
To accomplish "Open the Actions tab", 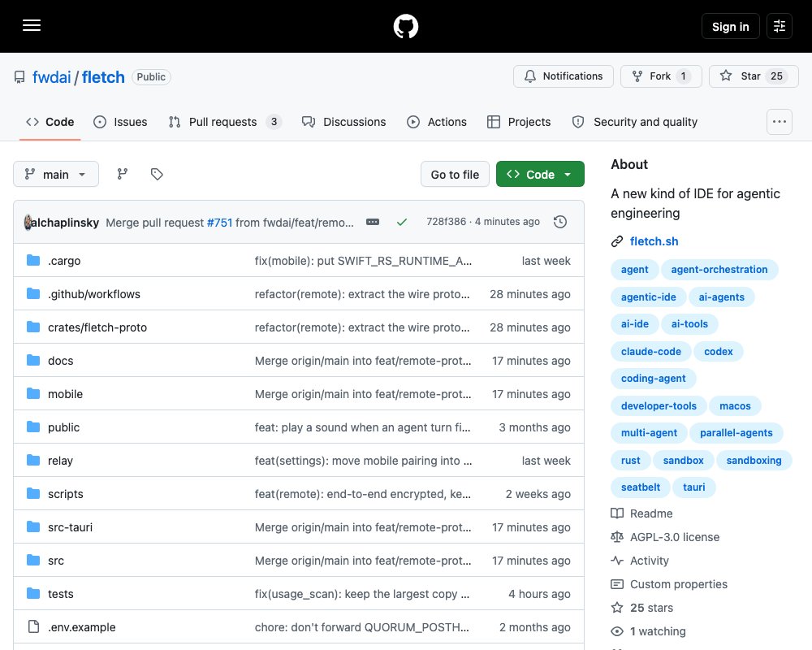I will tap(437, 122).
